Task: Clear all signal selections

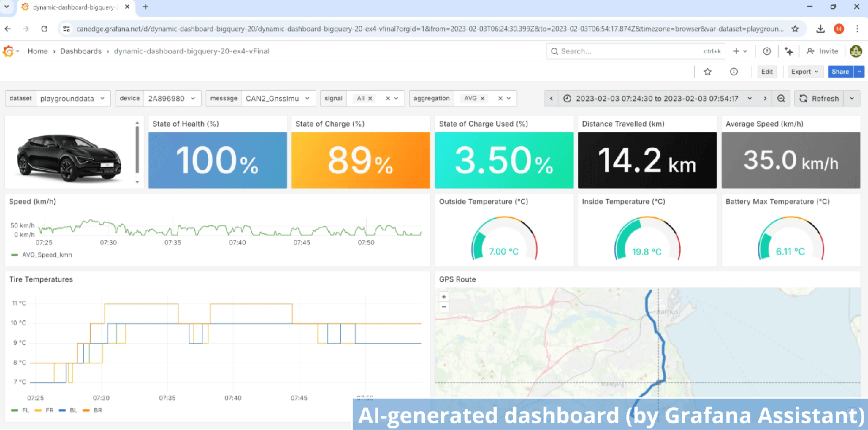Action: (x=388, y=98)
